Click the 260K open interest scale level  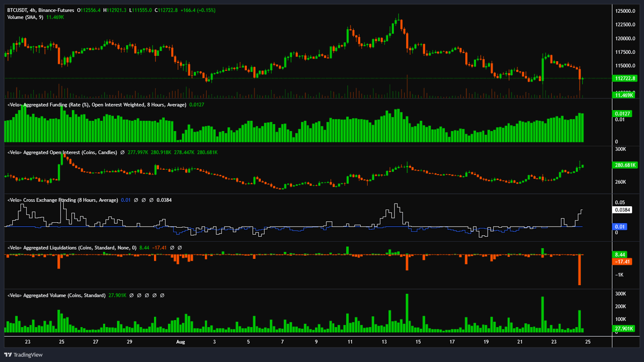tap(620, 182)
